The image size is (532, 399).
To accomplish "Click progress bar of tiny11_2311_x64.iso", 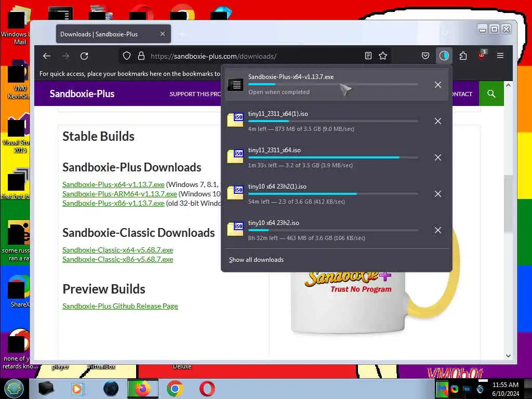I will 333,157.
